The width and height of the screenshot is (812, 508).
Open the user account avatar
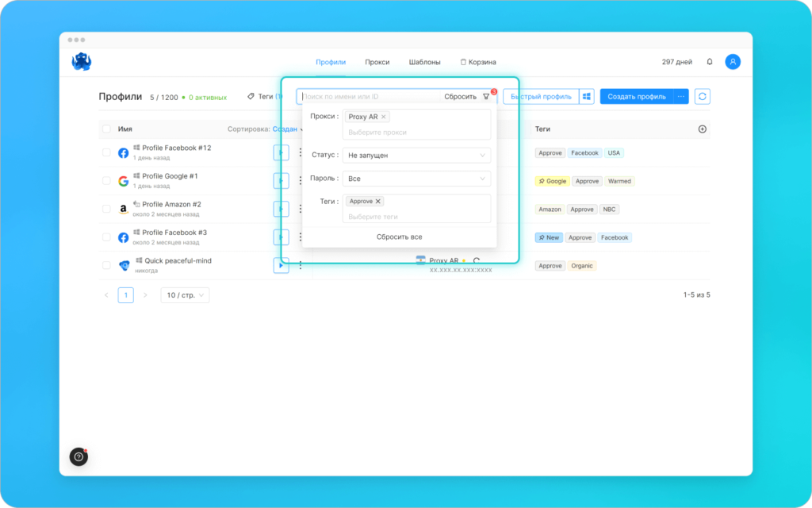pos(732,62)
